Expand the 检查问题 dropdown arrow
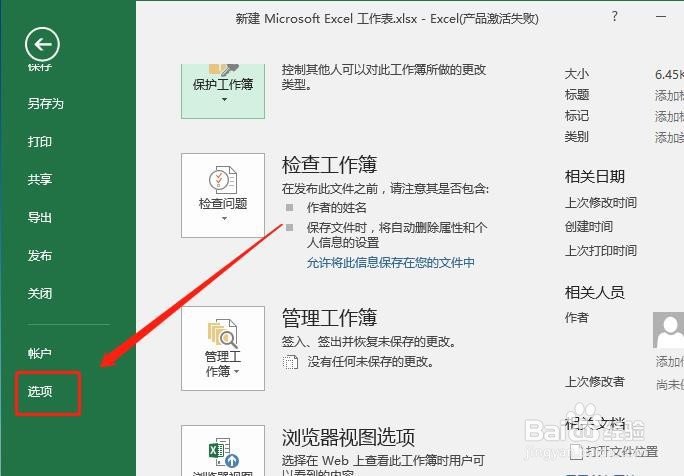684x476 pixels. [x=224, y=219]
